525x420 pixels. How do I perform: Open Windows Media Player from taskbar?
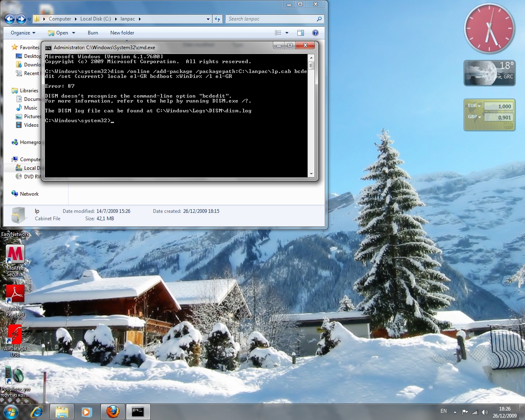click(x=87, y=411)
